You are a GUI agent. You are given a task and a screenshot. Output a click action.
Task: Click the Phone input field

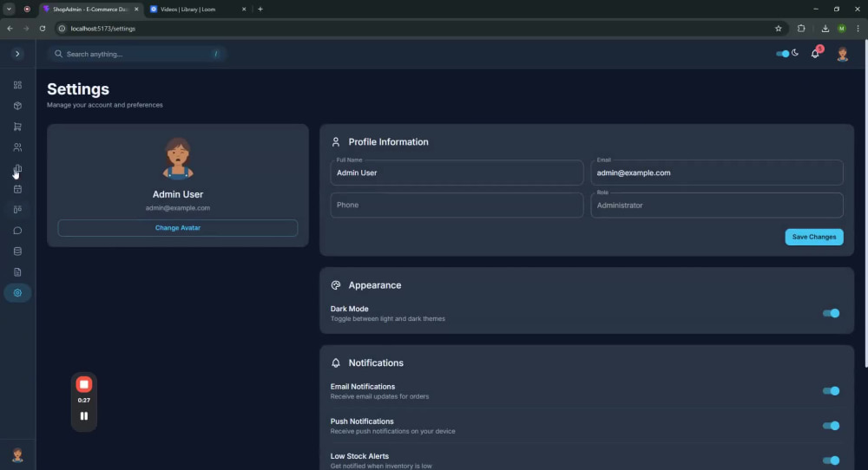(457, 205)
